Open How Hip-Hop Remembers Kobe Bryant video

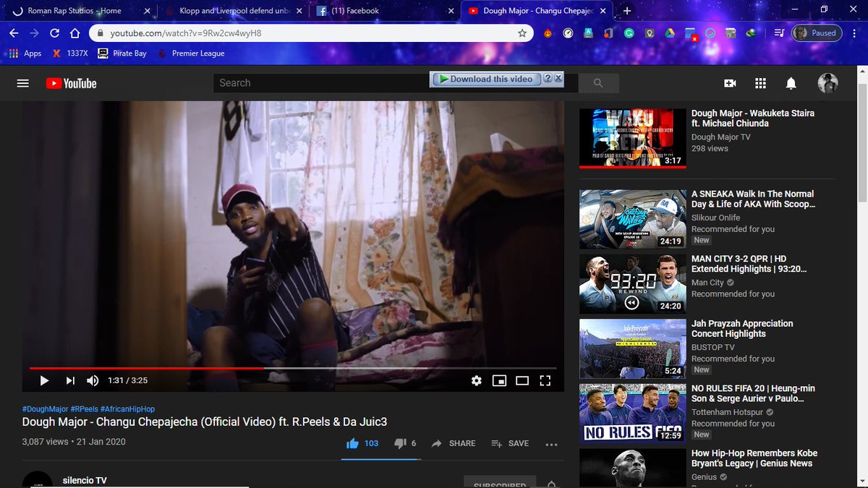(x=754, y=458)
